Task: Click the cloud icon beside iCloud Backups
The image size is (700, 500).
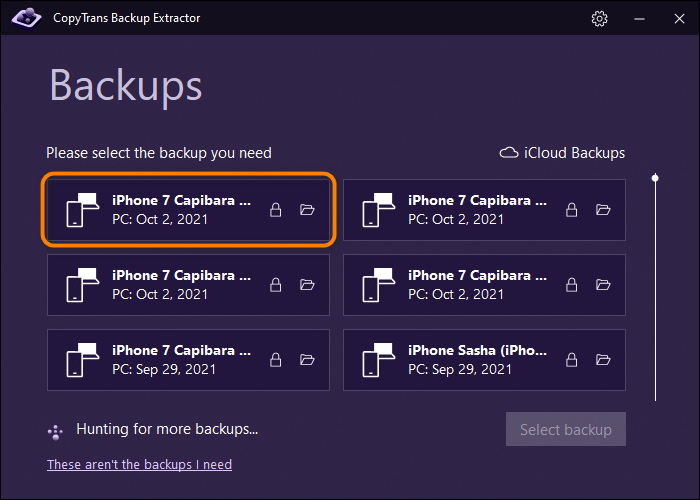Action: (508, 153)
